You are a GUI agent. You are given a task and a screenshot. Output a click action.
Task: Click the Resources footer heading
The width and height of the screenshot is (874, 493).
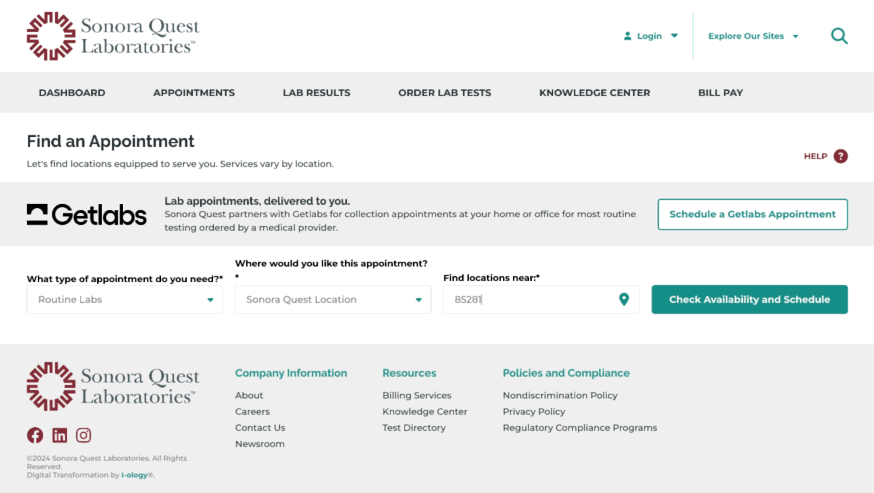click(409, 373)
